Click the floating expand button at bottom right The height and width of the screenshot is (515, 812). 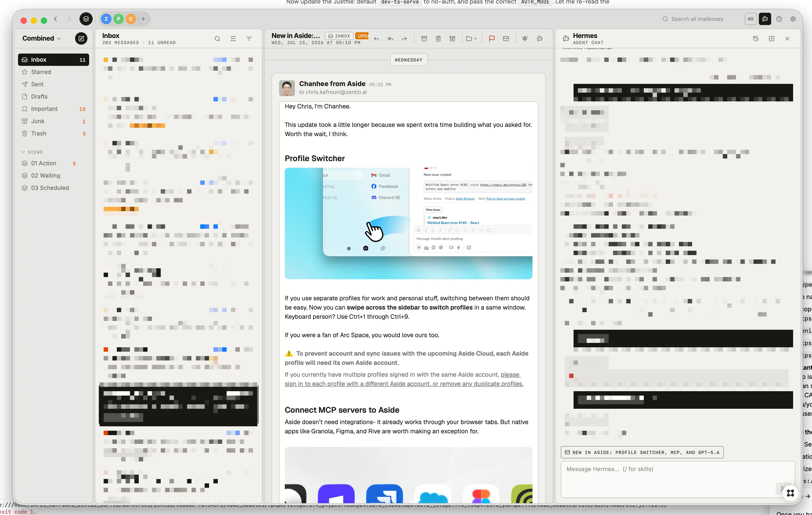(x=790, y=493)
